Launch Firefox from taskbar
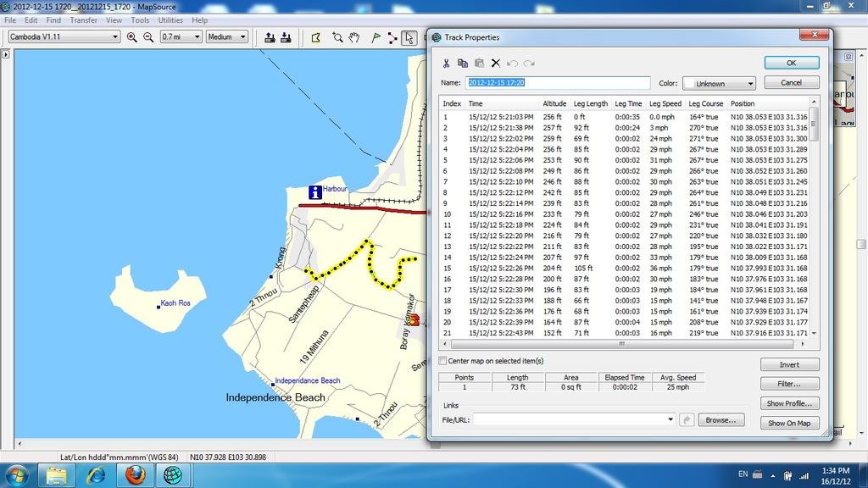This screenshot has width=868, height=488. 135,475
